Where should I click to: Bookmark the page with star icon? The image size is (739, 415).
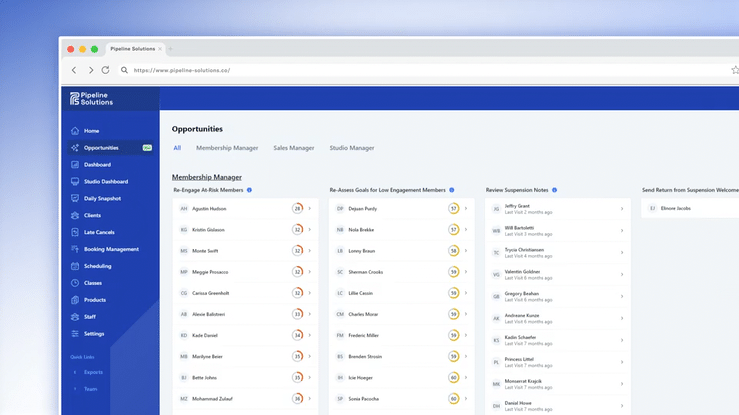click(x=735, y=70)
